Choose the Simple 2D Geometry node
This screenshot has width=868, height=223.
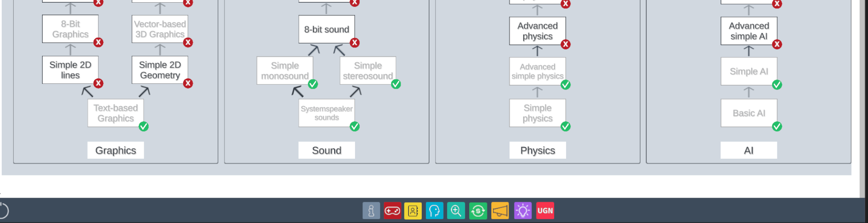(x=160, y=70)
